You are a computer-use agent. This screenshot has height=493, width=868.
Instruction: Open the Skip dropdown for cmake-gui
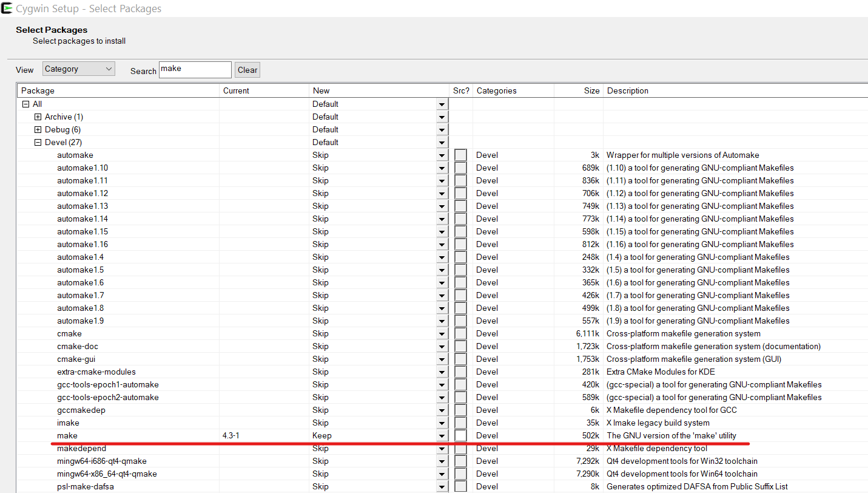point(442,359)
